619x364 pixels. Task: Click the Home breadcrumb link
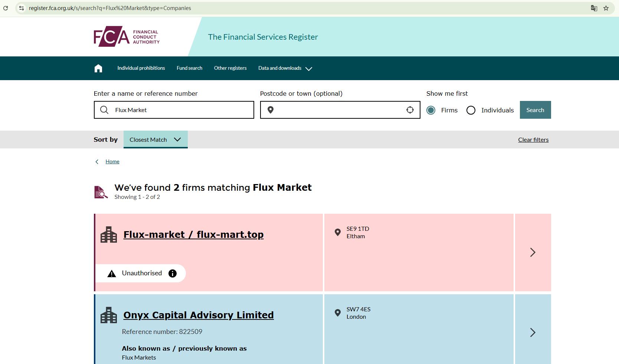[x=112, y=161]
